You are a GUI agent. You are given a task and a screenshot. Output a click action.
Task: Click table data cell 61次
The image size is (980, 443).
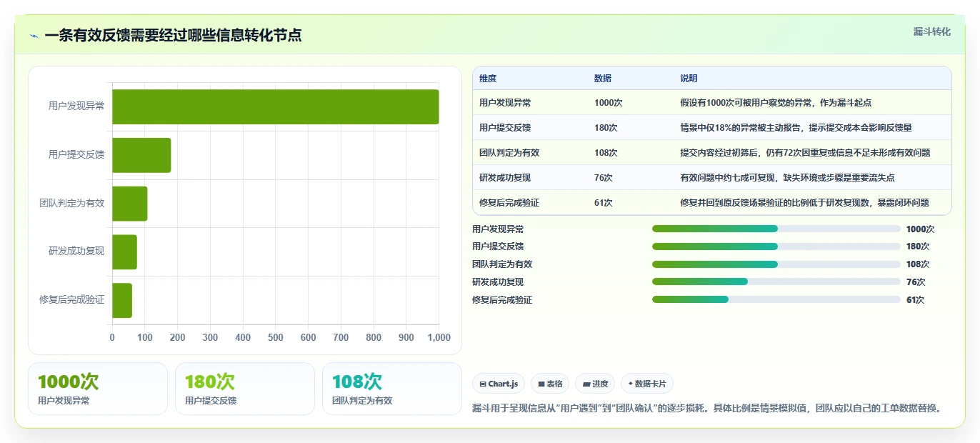tap(604, 203)
